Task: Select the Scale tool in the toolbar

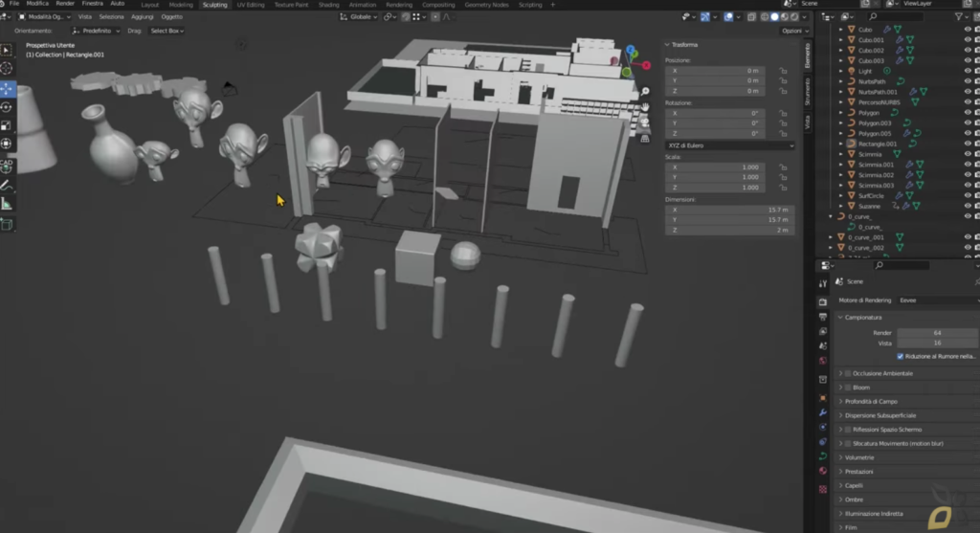Action: point(7,125)
